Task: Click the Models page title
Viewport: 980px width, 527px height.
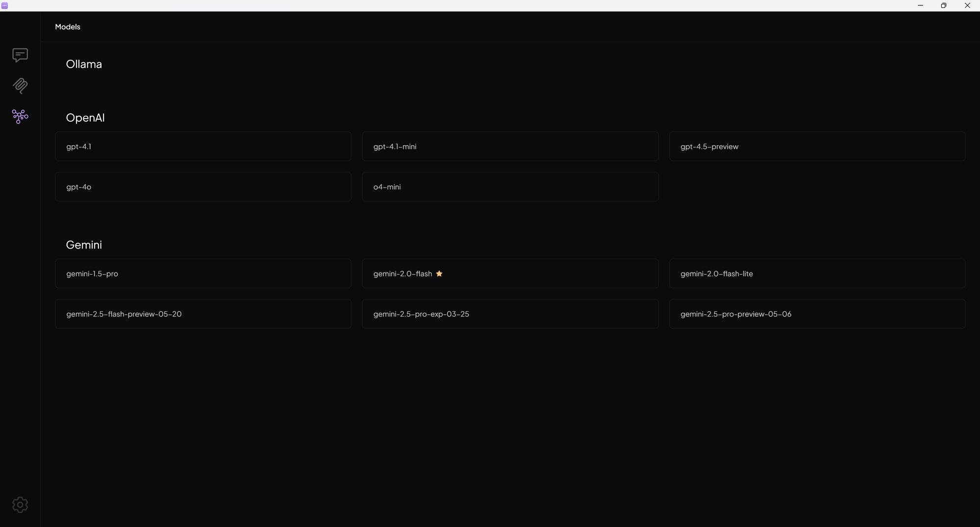Action: (x=68, y=27)
